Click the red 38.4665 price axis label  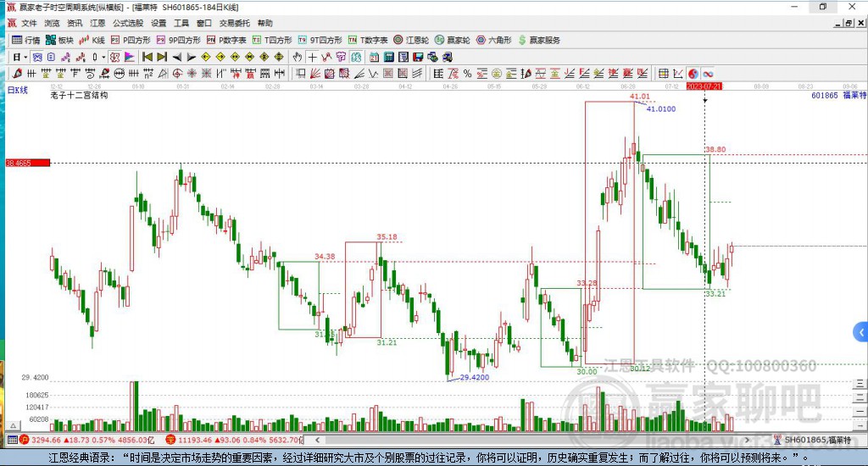tap(28, 163)
